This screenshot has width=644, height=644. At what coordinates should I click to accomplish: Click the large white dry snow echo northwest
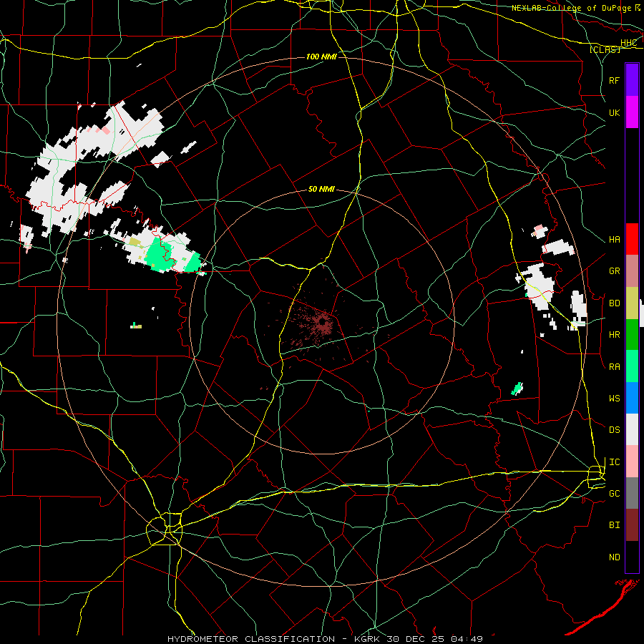click(x=99, y=140)
